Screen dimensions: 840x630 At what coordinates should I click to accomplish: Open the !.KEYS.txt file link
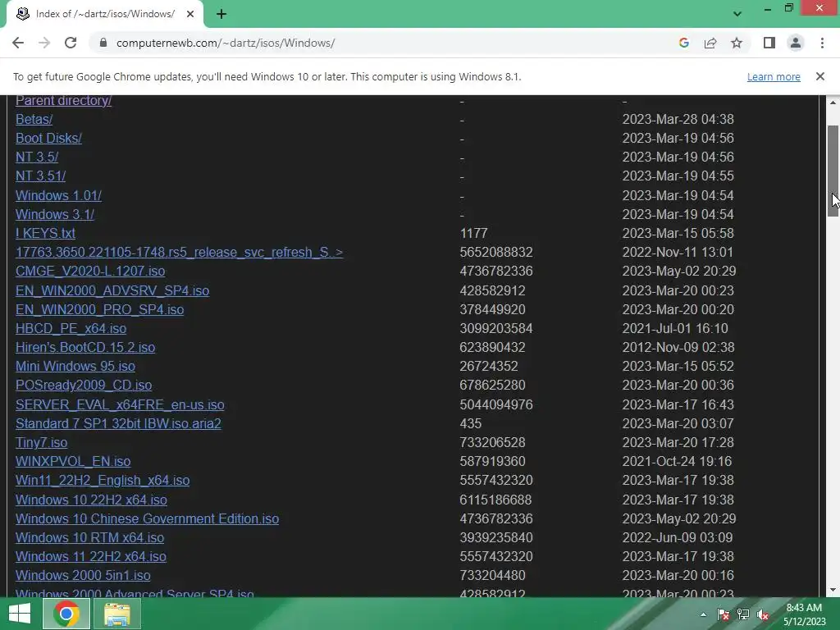[46, 233]
